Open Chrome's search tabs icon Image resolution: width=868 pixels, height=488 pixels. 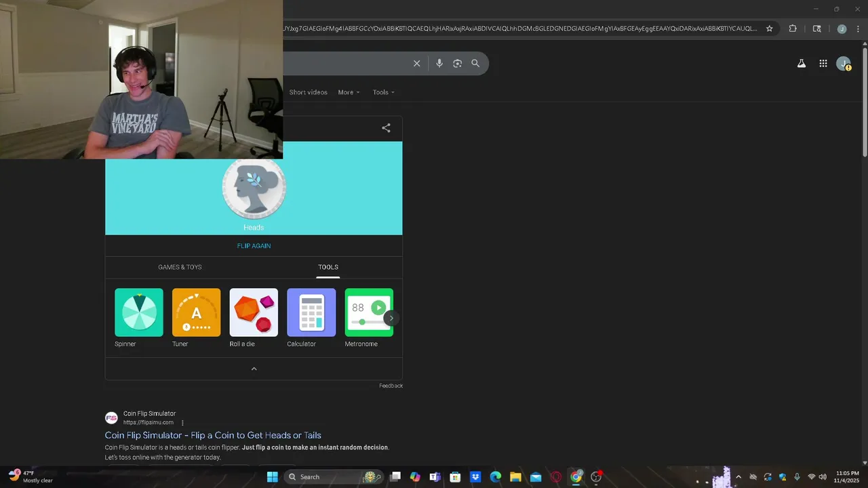point(817,28)
